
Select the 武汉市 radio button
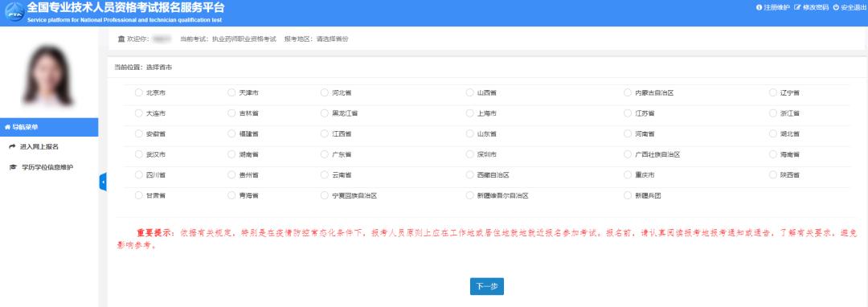pos(138,153)
